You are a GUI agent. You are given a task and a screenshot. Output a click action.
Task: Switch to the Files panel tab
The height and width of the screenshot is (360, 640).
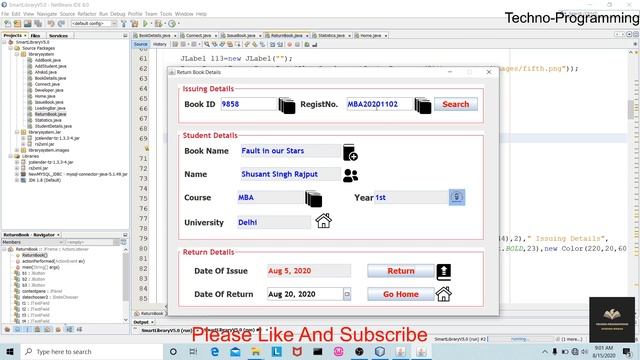[x=36, y=36]
